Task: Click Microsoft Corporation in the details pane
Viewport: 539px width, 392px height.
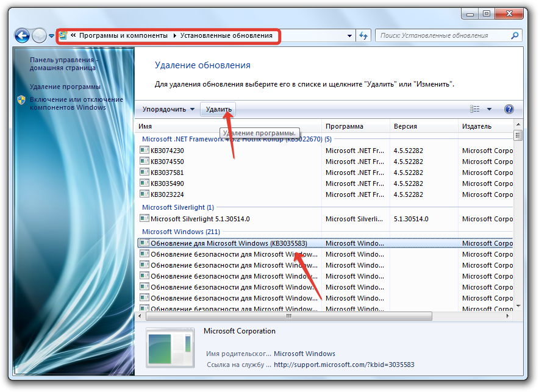Action: [x=240, y=331]
